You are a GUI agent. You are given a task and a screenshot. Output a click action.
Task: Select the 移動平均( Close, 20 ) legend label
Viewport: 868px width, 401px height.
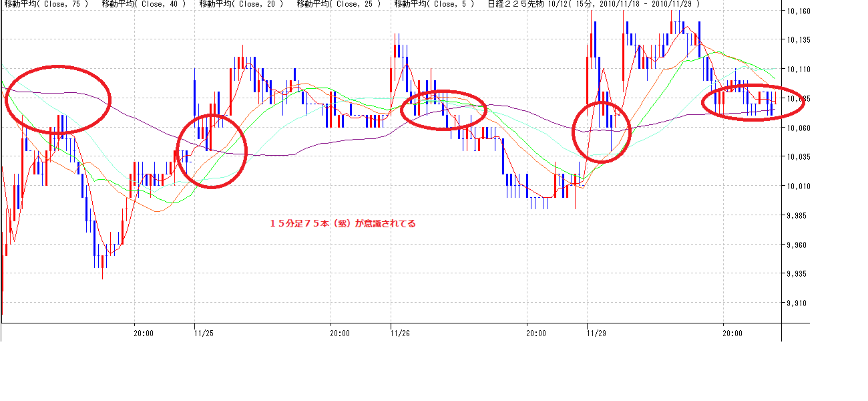click(242, 4)
